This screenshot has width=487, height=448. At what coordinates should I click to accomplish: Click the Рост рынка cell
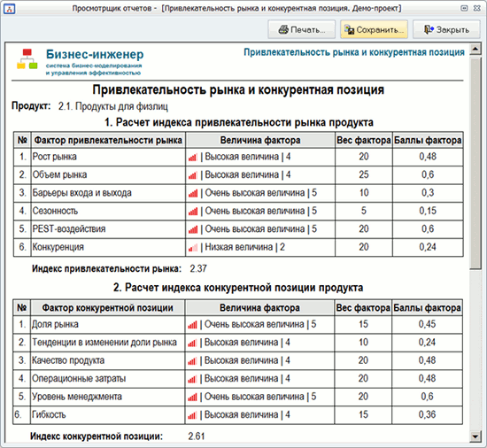[108, 157]
